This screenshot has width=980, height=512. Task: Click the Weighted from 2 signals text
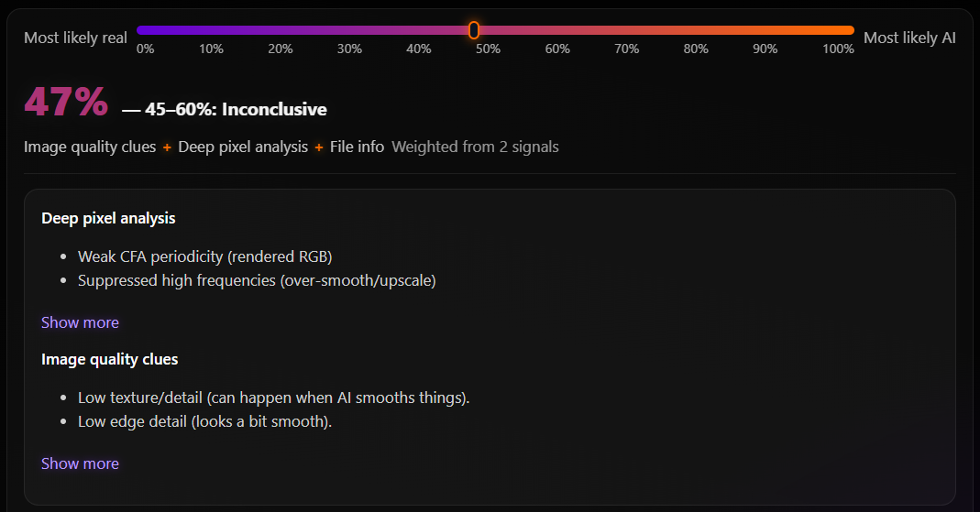(475, 147)
